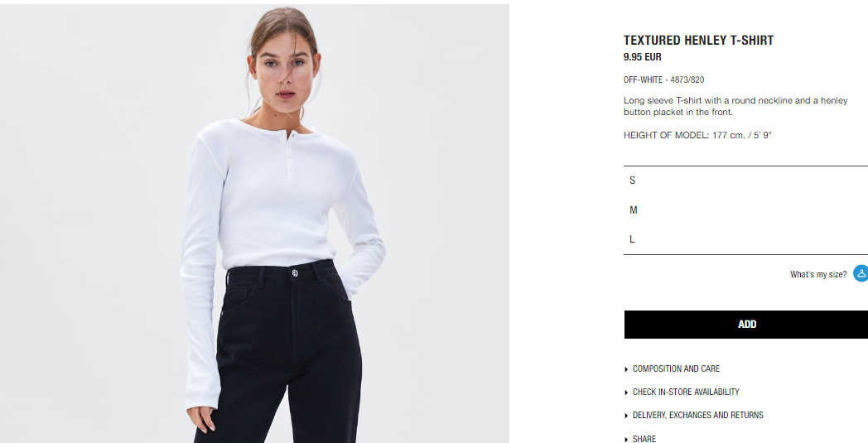This screenshot has height=443, width=868.
Task: Click the Off-White color reference text
Action: coord(663,79)
